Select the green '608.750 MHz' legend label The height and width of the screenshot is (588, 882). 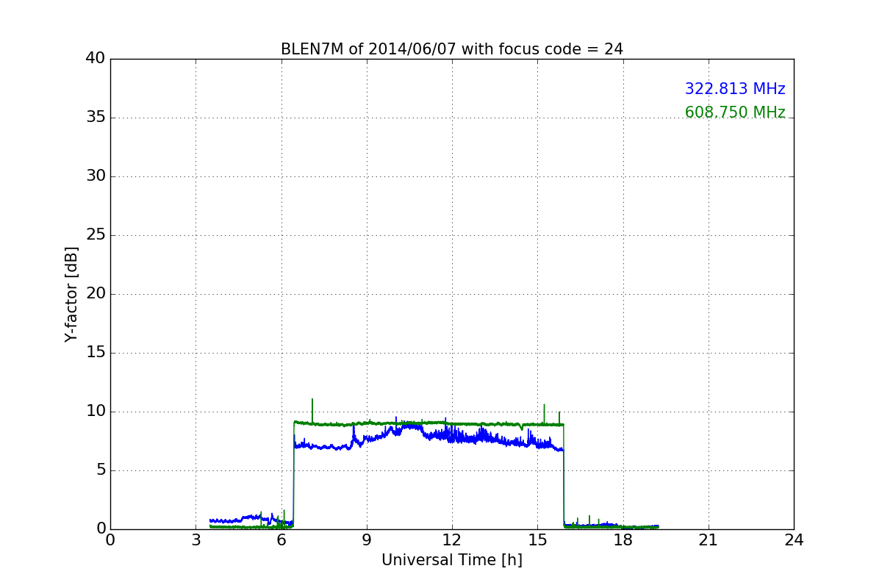pos(735,112)
